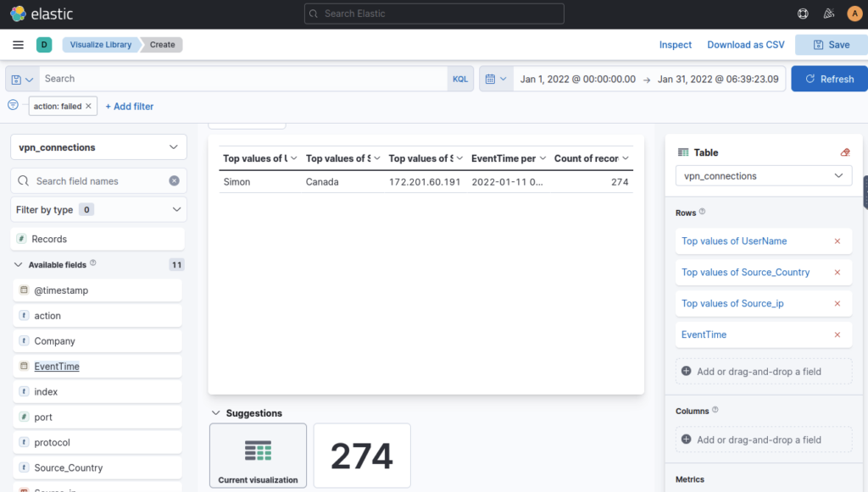Screen dimensions: 868x492
Task: Click the Elastic logo
Action: click(x=41, y=14)
